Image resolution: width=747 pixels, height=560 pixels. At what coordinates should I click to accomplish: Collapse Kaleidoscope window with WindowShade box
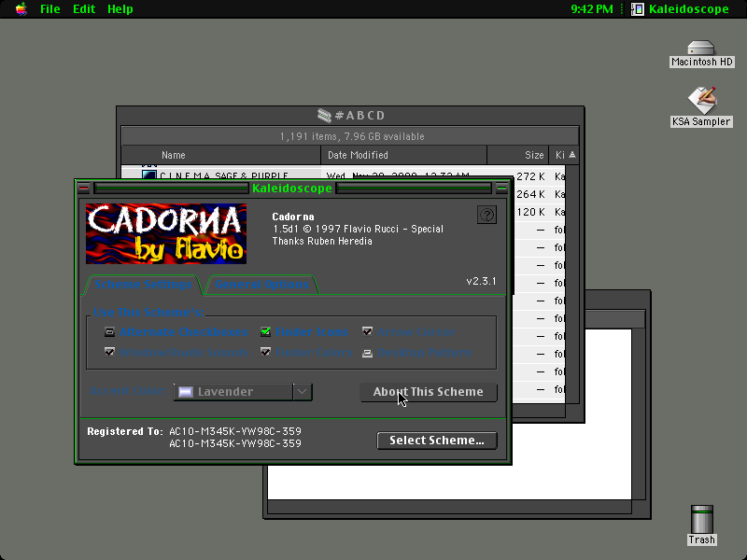[x=501, y=189]
